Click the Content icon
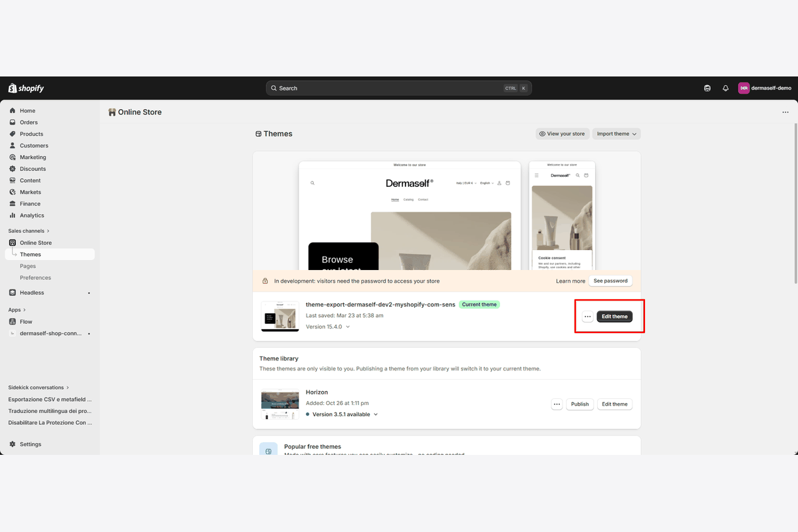This screenshot has width=798, height=532. point(13,181)
